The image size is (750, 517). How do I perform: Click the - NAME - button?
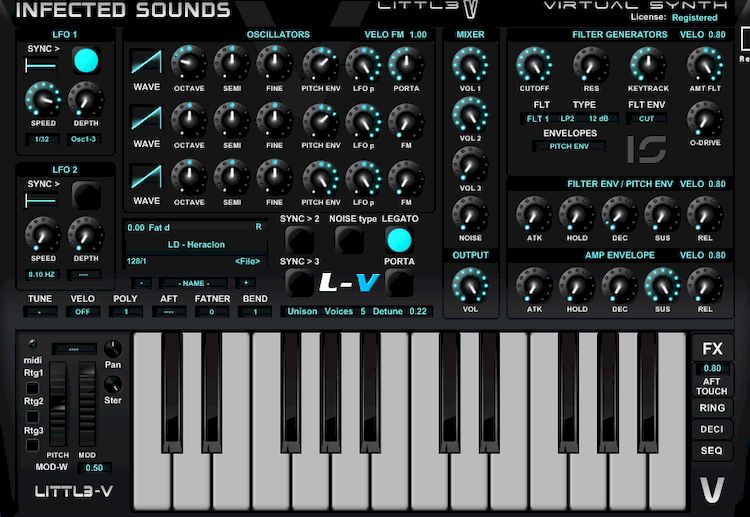[x=193, y=283]
